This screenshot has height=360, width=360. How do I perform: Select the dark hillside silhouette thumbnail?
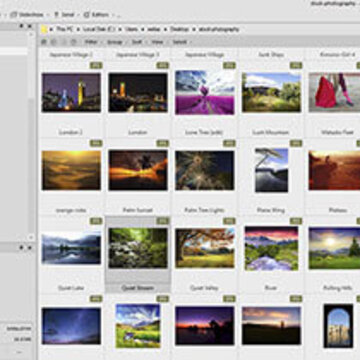(x=271, y=326)
